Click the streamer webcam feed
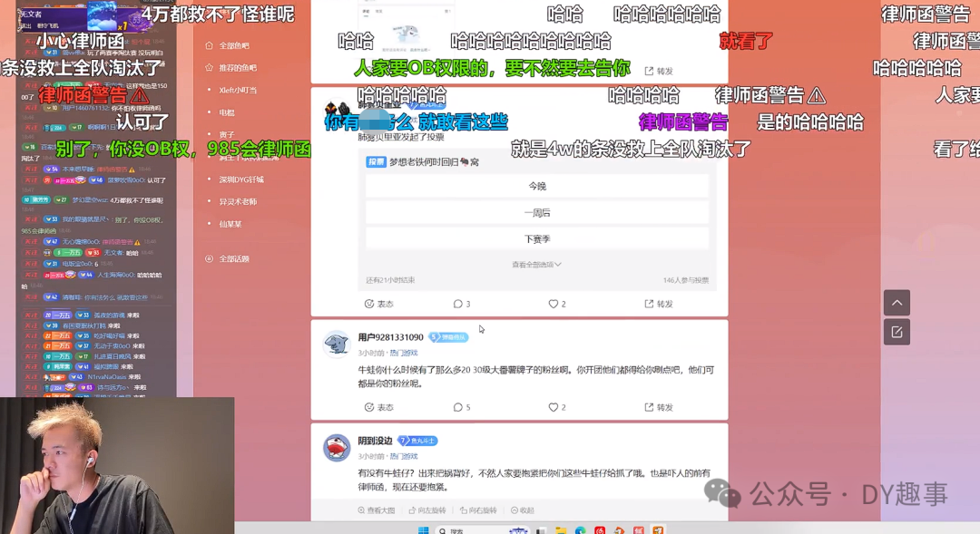 click(x=117, y=465)
